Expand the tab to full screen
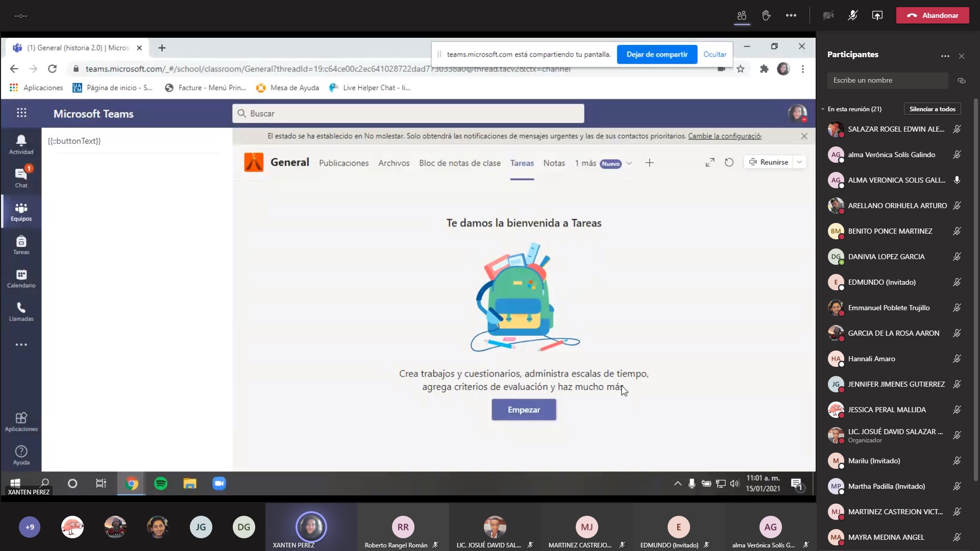980x551 pixels. pyautogui.click(x=710, y=162)
